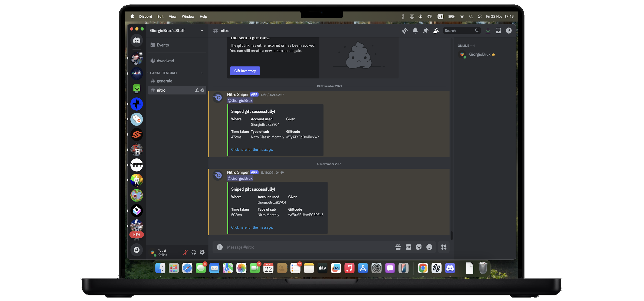644x301 pixels.
Task: Click the Gift Inventory button
Action: coord(245,71)
